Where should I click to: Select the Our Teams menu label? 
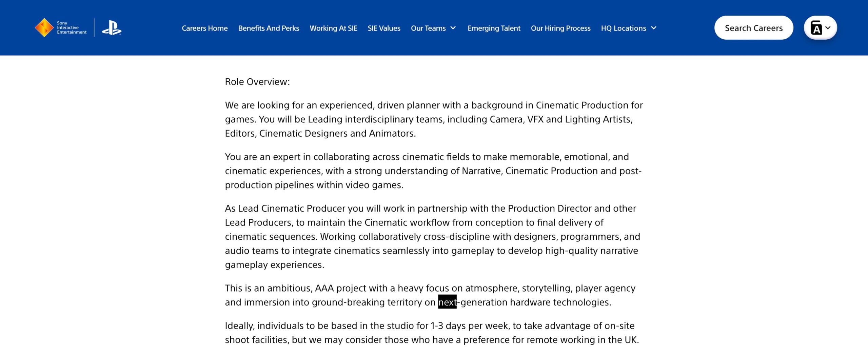428,28
